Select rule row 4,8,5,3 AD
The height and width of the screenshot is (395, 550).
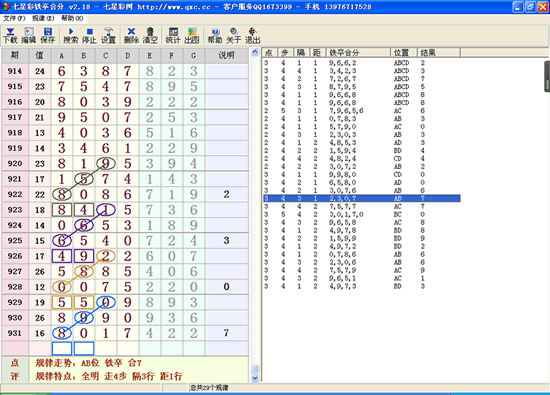click(362, 143)
